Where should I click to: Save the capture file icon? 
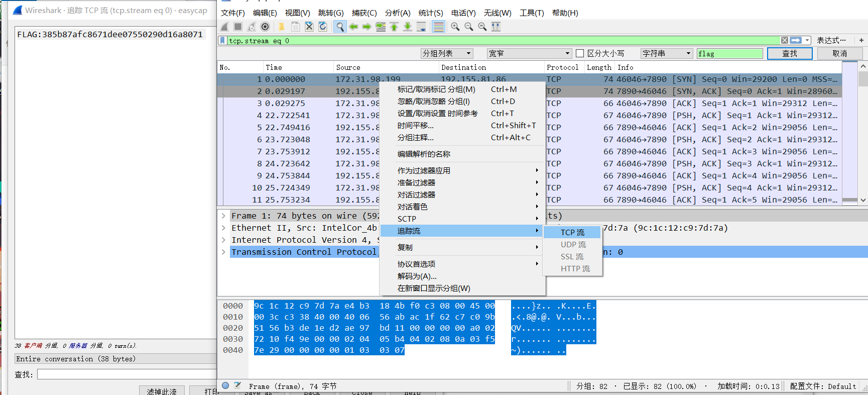[296, 27]
